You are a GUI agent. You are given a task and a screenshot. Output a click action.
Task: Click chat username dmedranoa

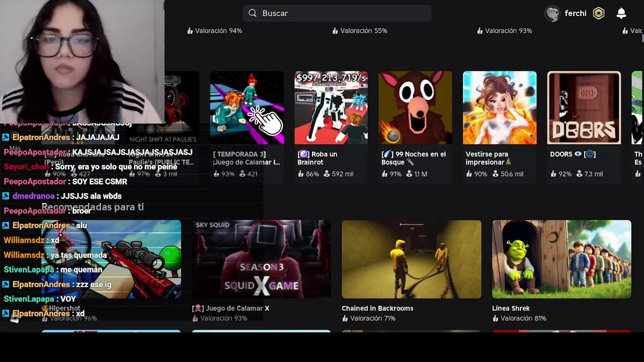pyautogui.click(x=33, y=196)
